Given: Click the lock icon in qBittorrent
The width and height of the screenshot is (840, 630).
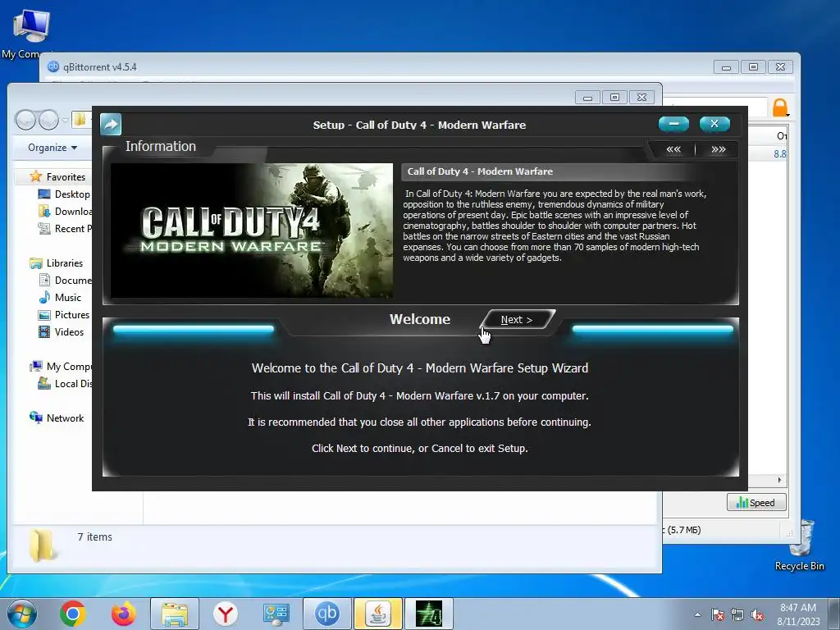Looking at the screenshot, I should pos(780,107).
